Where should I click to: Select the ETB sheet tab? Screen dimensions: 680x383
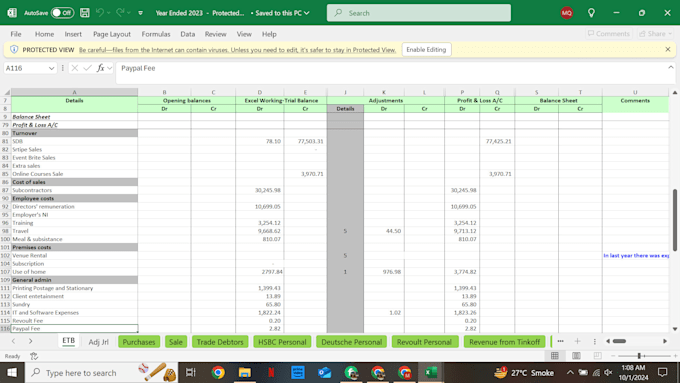coord(69,341)
